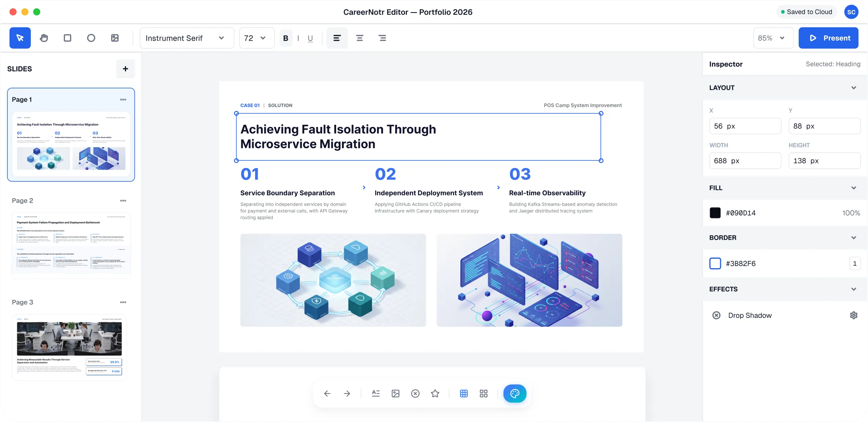Open the 85% zoom dropdown
868x422 pixels.
tap(773, 38)
